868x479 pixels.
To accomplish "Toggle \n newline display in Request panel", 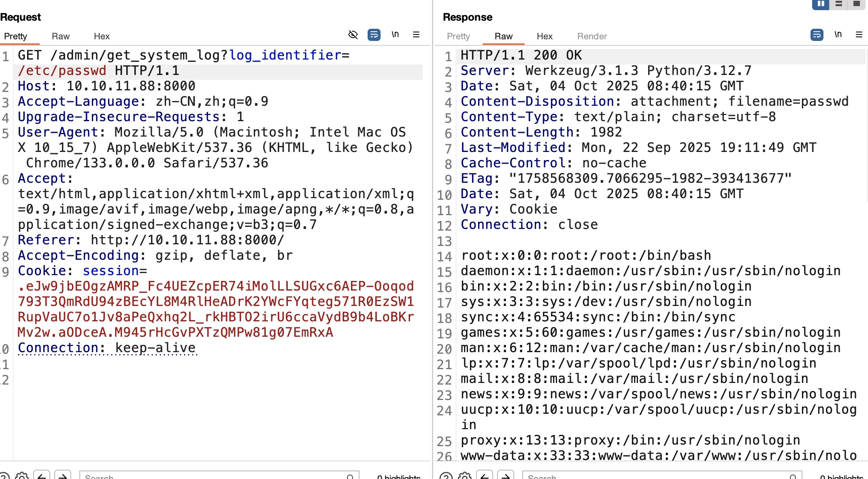I will click(x=395, y=35).
